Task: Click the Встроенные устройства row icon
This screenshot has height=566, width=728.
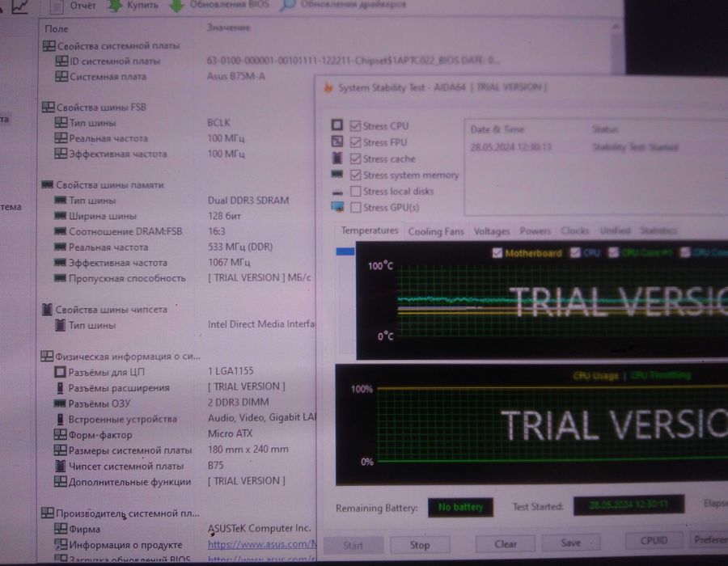Action: (60, 419)
